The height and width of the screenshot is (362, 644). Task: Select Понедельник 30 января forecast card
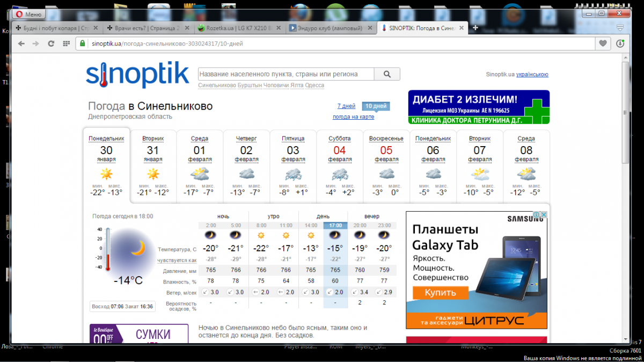click(x=106, y=166)
